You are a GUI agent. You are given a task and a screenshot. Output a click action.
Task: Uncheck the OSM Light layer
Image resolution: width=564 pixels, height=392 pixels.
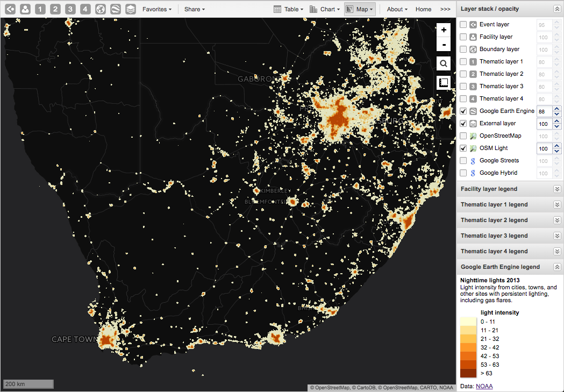point(463,148)
